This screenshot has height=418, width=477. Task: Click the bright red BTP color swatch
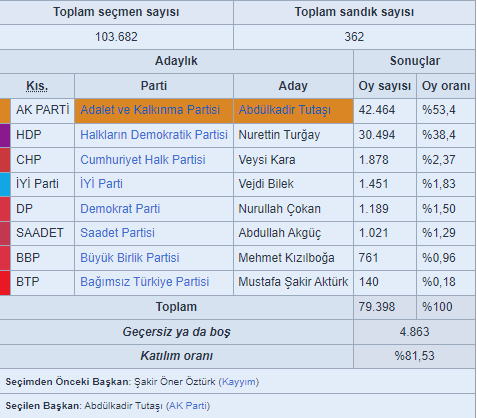pos(5,283)
